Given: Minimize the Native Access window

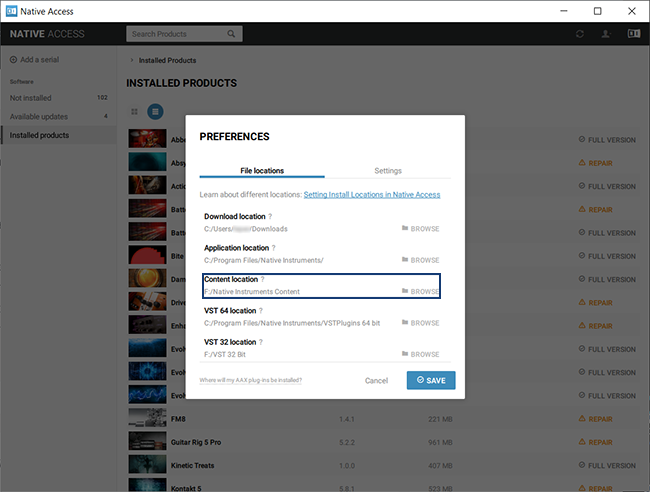Looking at the screenshot, I should click(564, 11).
